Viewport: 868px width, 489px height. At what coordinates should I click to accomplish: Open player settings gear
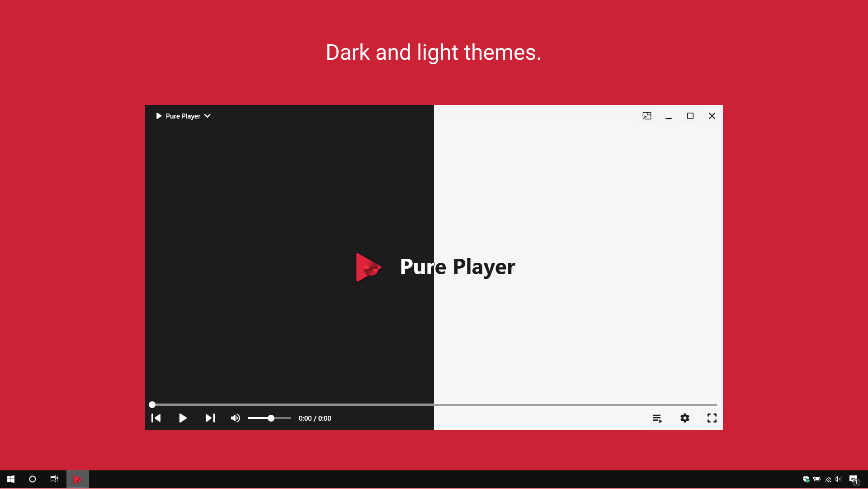click(685, 418)
